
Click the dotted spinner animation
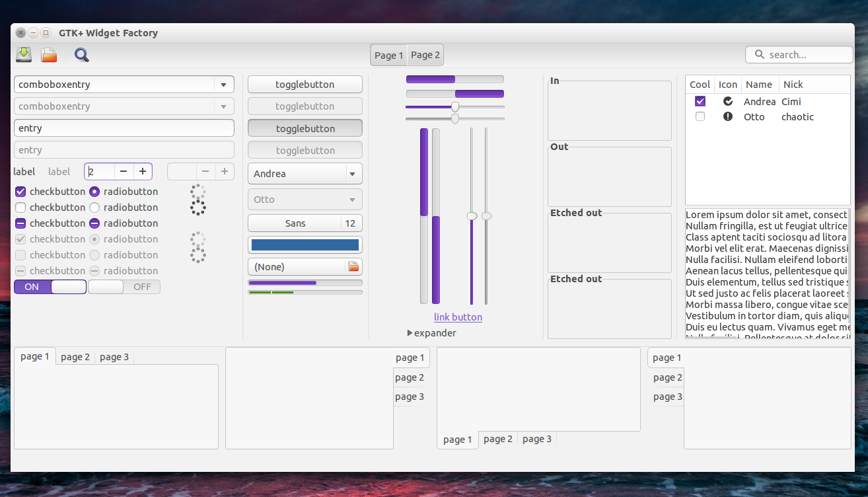[198, 200]
